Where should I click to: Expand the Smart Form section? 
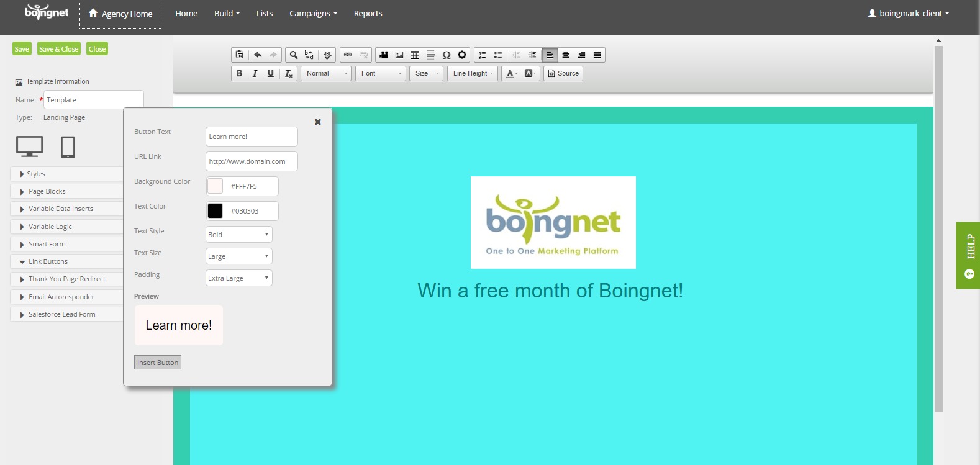[x=67, y=244]
